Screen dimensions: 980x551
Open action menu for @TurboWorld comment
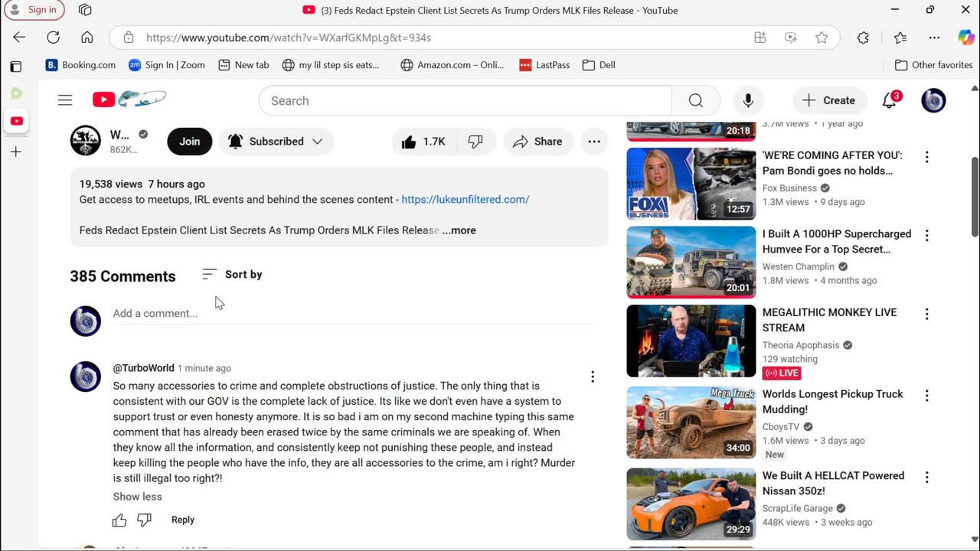tap(593, 377)
